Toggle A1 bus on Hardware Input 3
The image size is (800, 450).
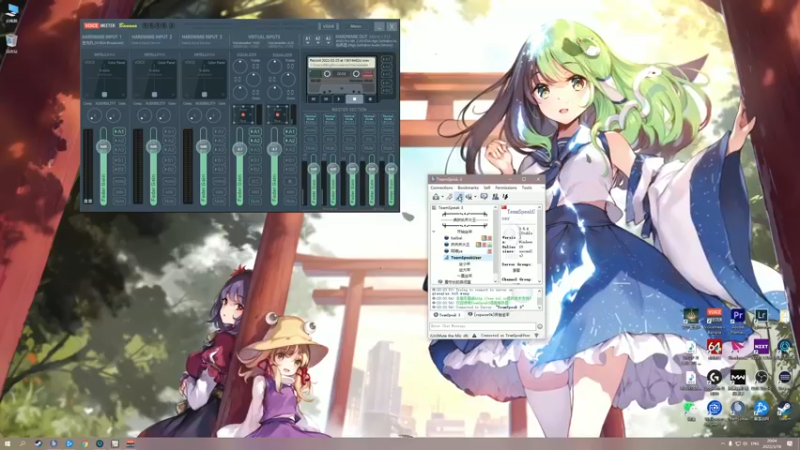(x=219, y=132)
